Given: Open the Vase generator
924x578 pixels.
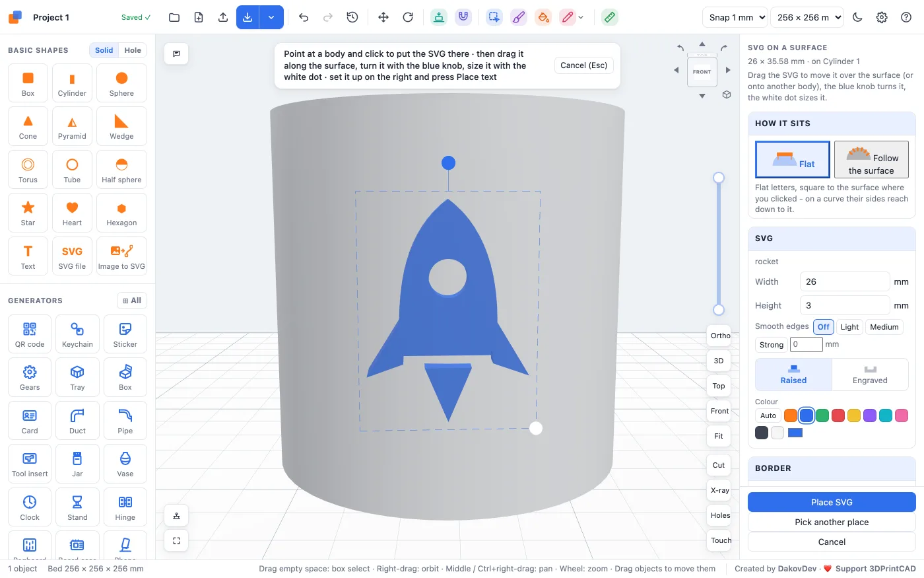Looking at the screenshot, I should pyautogui.click(x=125, y=464).
